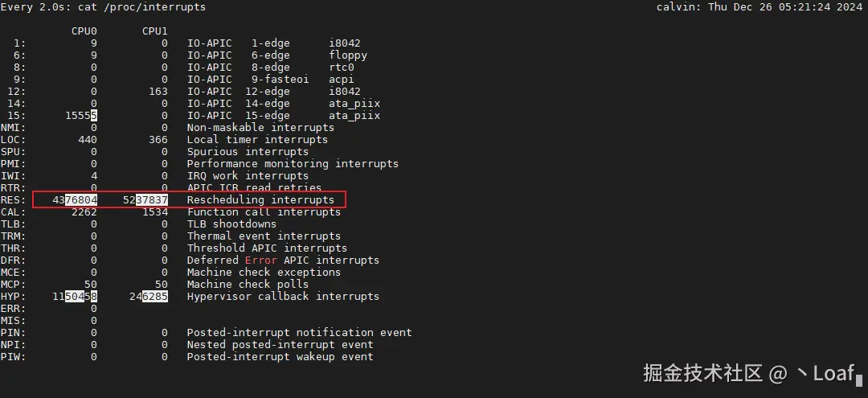The image size is (868, 398).
Task: Click the Function call interrupts label
Action: [264, 212]
